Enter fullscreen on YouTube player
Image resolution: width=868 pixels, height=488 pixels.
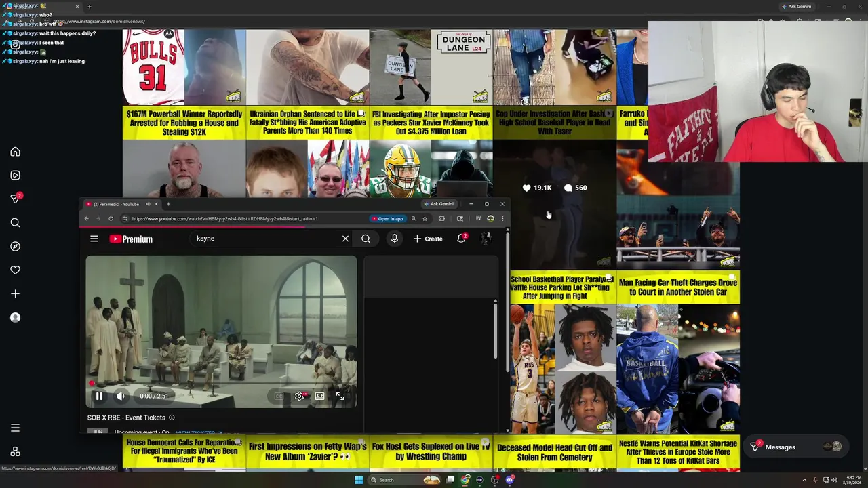coord(340,396)
